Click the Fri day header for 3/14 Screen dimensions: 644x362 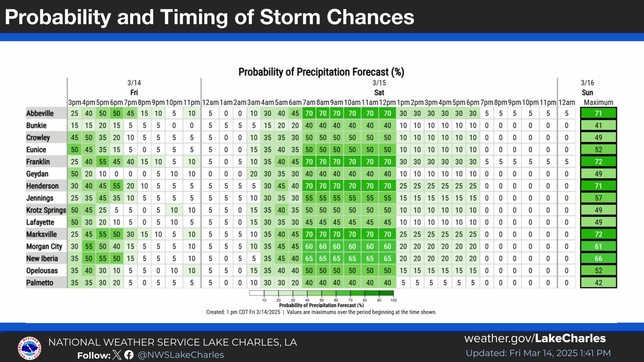point(134,93)
